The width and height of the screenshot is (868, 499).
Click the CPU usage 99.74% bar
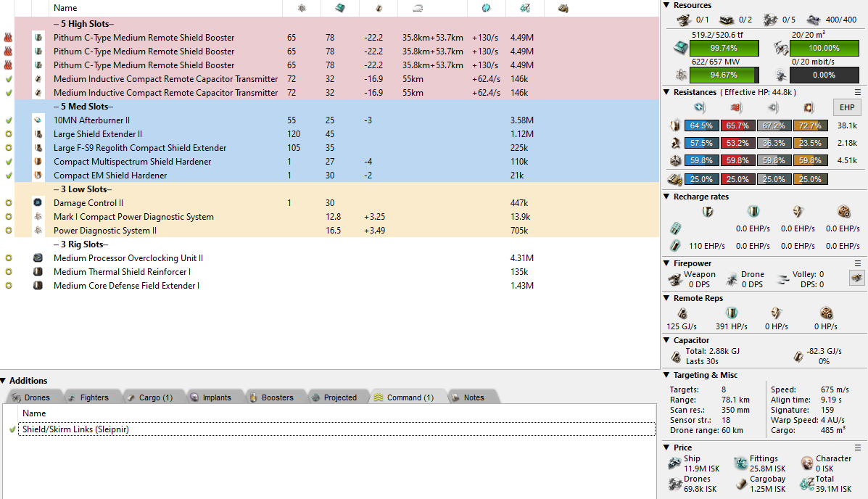click(x=724, y=48)
